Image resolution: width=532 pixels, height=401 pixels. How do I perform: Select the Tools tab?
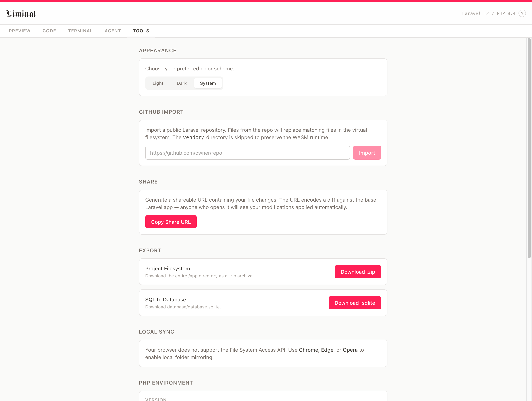(x=141, y=31)
